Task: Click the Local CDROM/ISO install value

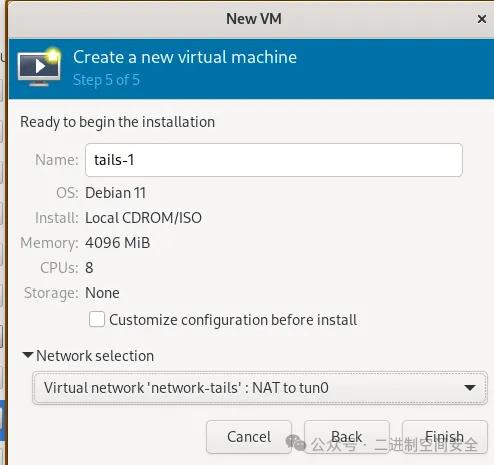Action: [x=143, y=218]
